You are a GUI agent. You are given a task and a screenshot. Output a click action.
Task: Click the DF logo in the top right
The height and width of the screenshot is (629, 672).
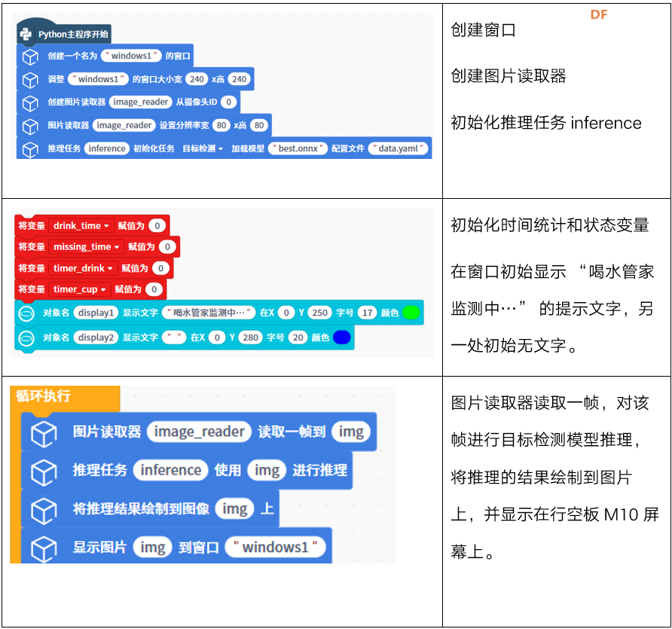[599, 14]
